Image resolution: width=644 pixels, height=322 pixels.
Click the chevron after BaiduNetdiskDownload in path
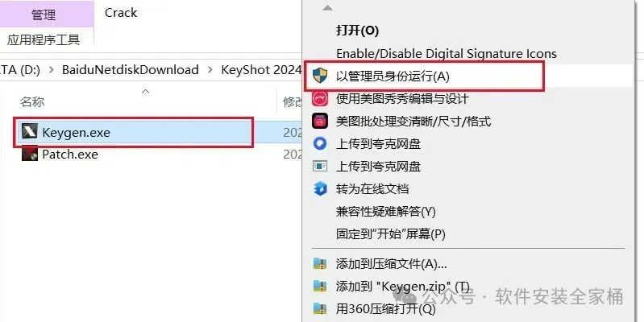point(210,70)
